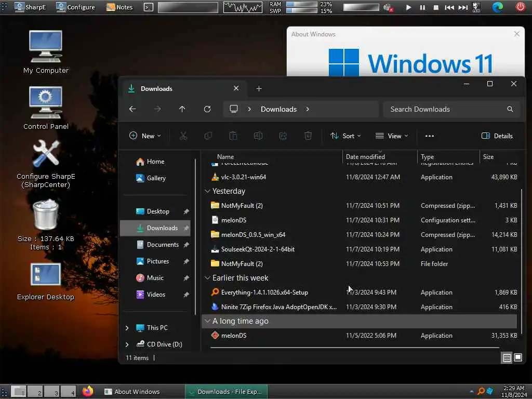Viewport: 532px width, 399px height.
Task: Unpin Music from quick access
Action: [x=186, y=278]
